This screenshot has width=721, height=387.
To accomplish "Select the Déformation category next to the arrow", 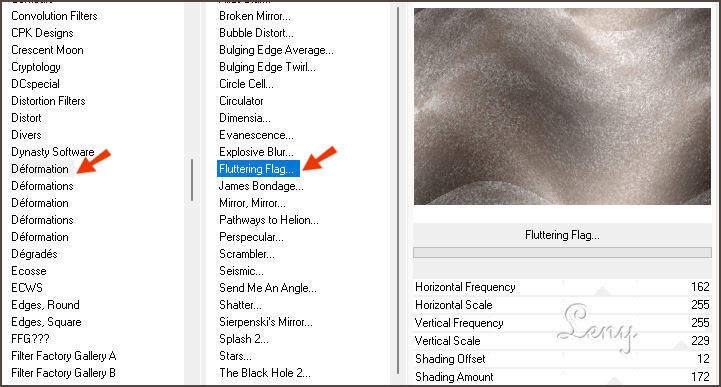I will coord(40,169).
